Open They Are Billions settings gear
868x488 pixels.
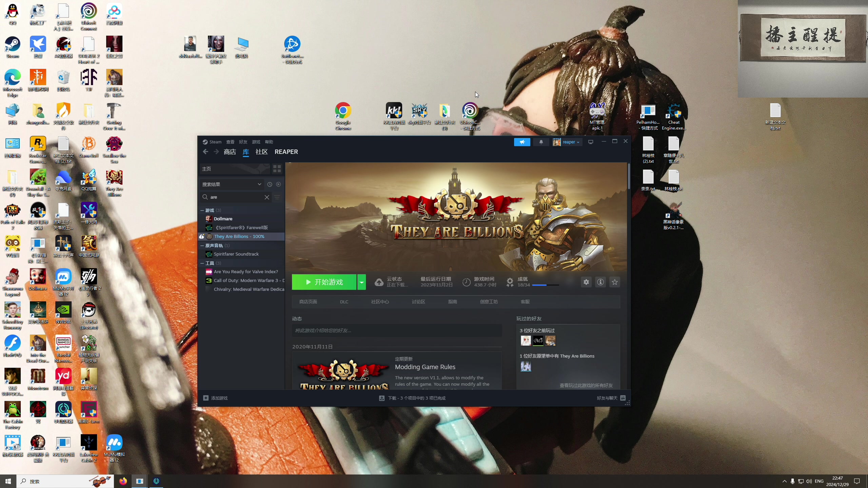click(x=586, y=282)
